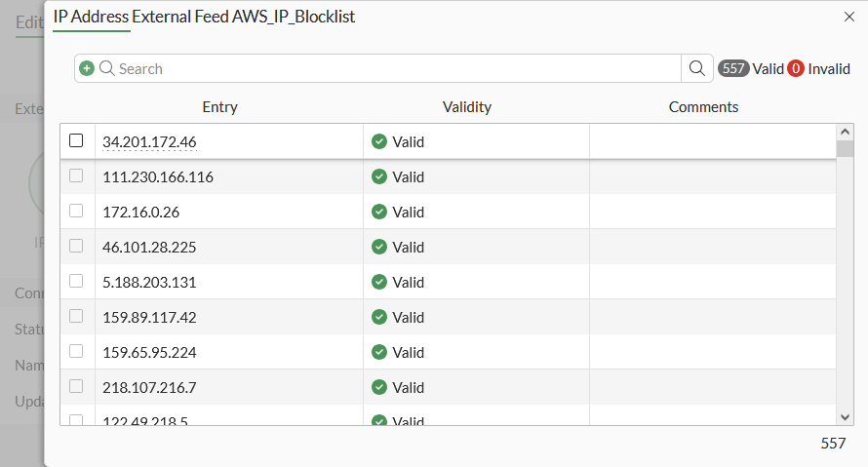868x467 pixels.
Task: Sort by the Validity column header
Action: [467, 107]
